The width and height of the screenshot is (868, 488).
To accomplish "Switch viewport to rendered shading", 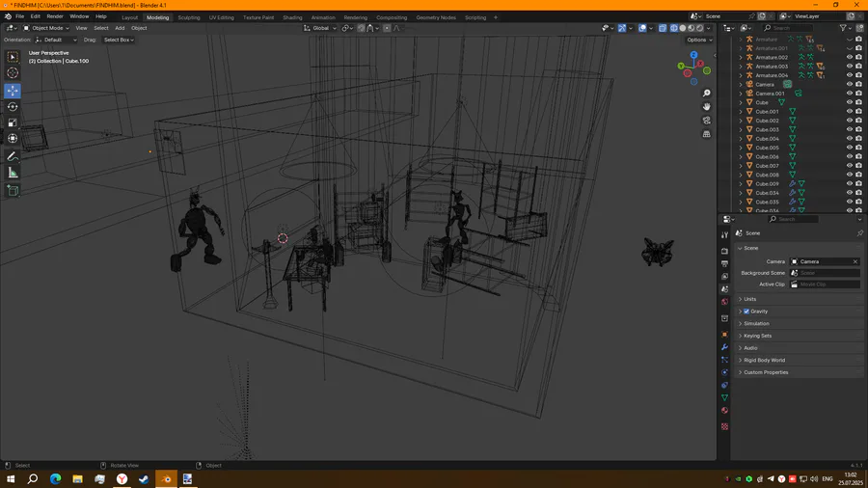I will pyautogui.click(x=700, y=28).
